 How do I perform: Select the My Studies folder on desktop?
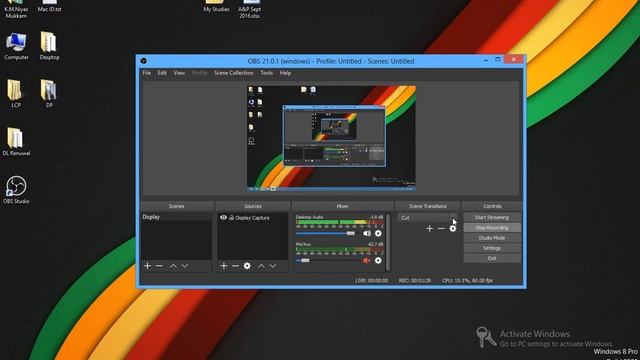pyautogui.click(x=216, y=6)
